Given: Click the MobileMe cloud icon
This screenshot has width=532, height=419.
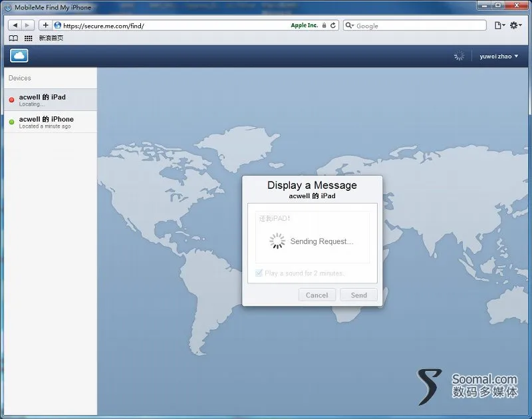Looking at the screenshot, I should point(19,56).
